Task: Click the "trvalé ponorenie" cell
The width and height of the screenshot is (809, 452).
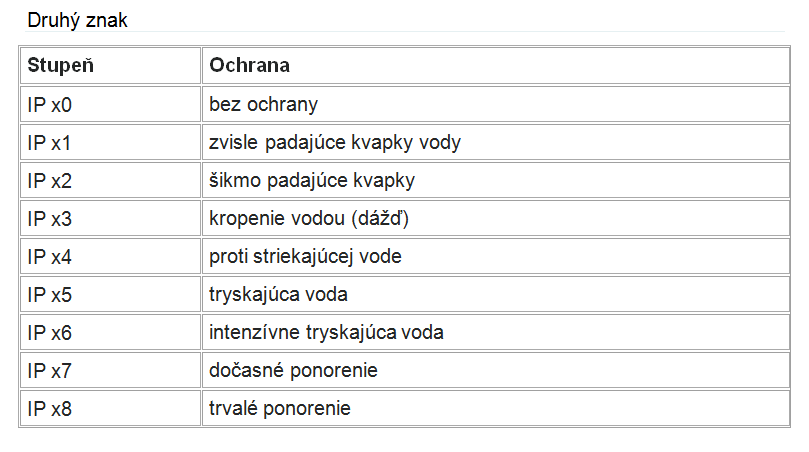Action: click(x=280, y=408)
